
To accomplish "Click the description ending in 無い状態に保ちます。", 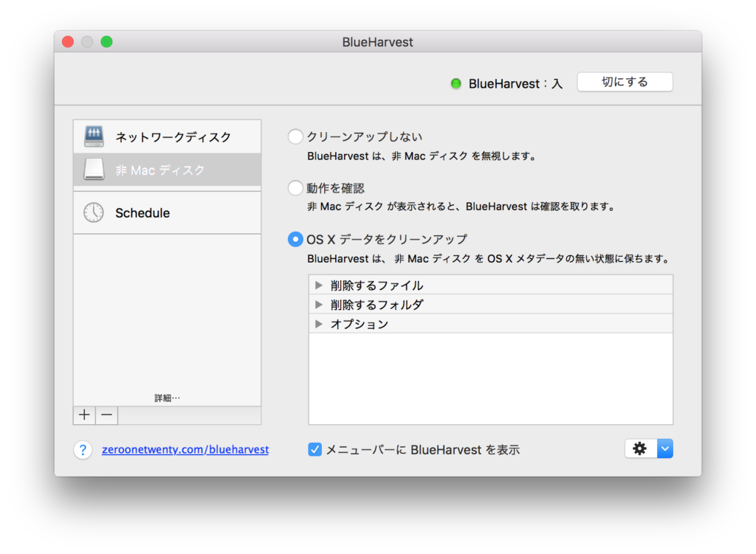I will [489, 259].
